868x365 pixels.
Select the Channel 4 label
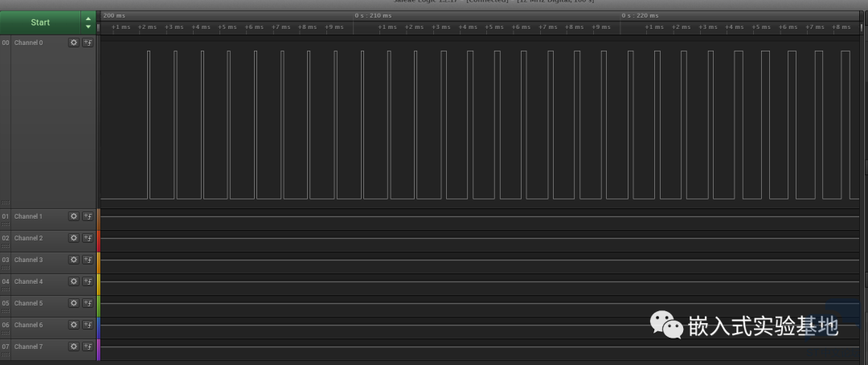pos(28,281)
